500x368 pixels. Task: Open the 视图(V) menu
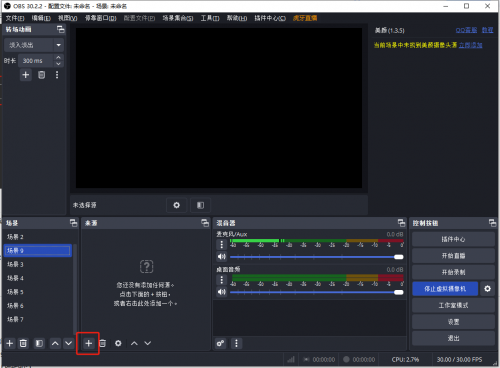click(68, 18)
